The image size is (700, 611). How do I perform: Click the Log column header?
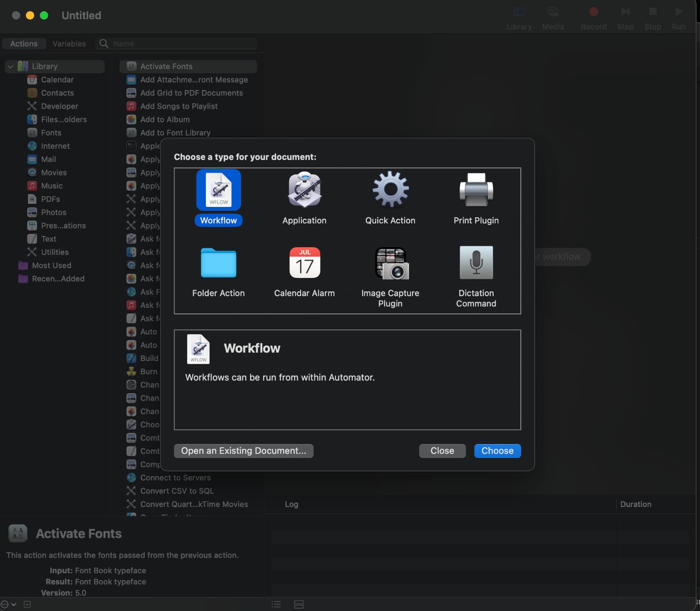(291, 504)
